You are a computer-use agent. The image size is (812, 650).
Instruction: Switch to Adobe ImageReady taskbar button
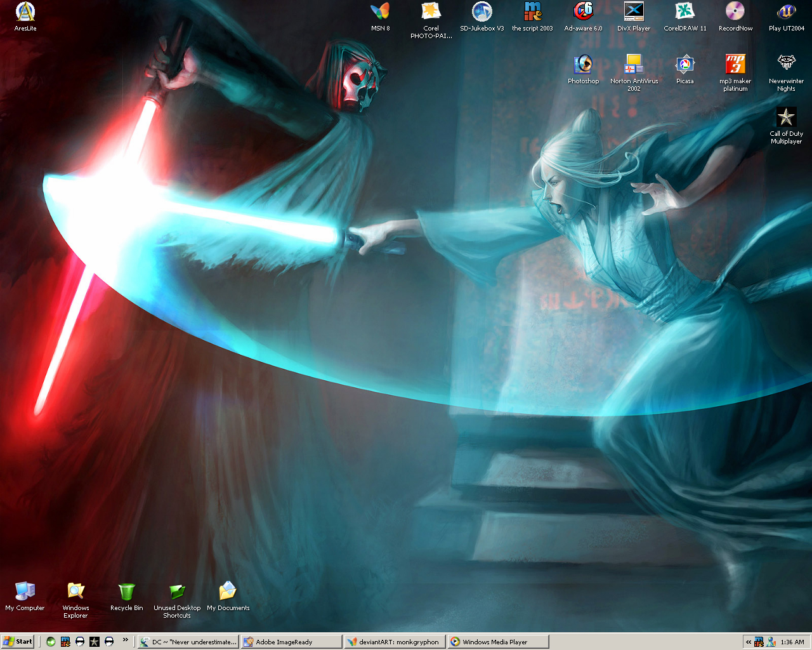291,642
